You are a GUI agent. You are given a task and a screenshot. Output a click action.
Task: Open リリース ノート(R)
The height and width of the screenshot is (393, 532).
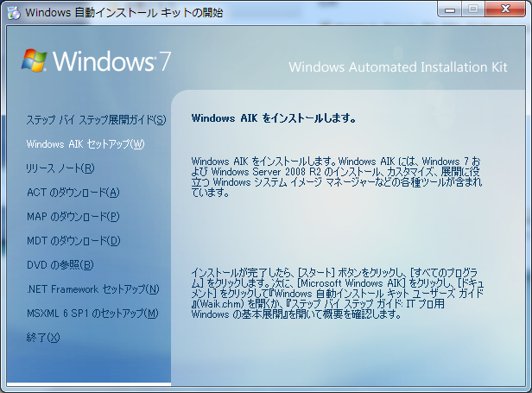60,168
